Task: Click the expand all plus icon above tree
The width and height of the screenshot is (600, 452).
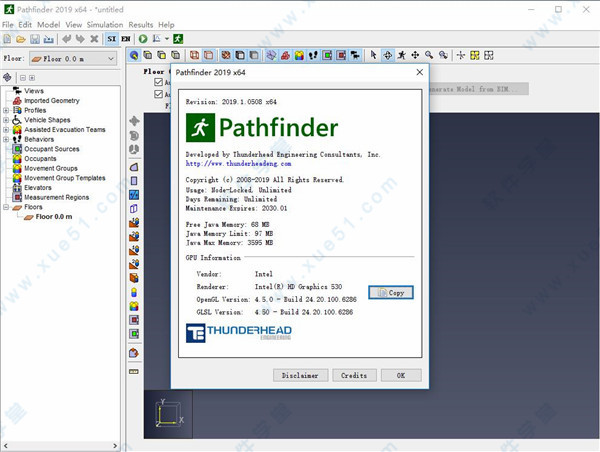Action: (32, 78)
